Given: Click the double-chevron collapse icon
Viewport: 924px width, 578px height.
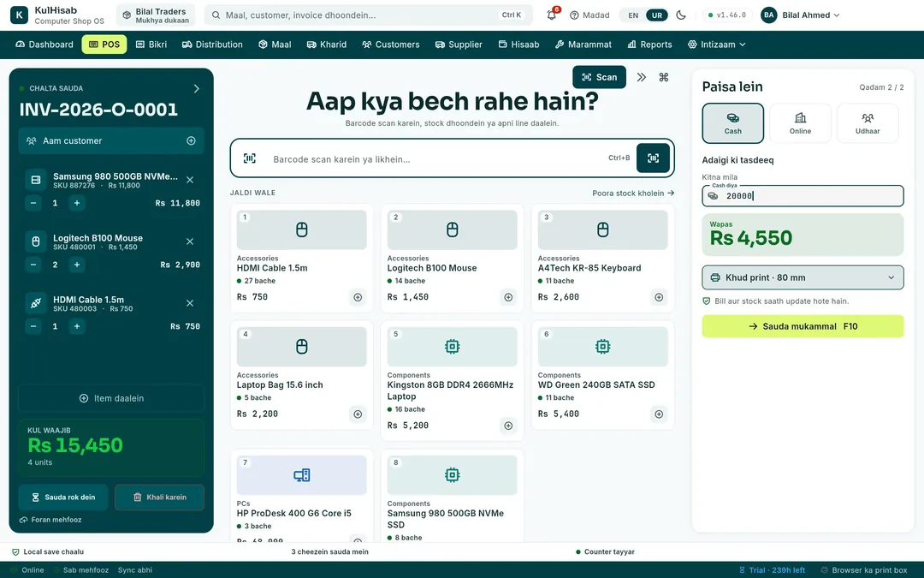Looking at the screenshot, I should click(x=641, y=77).
